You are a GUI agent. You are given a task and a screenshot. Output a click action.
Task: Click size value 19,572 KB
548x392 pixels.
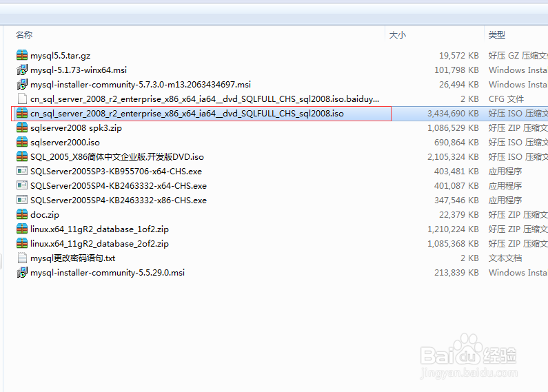click(459, 56)
